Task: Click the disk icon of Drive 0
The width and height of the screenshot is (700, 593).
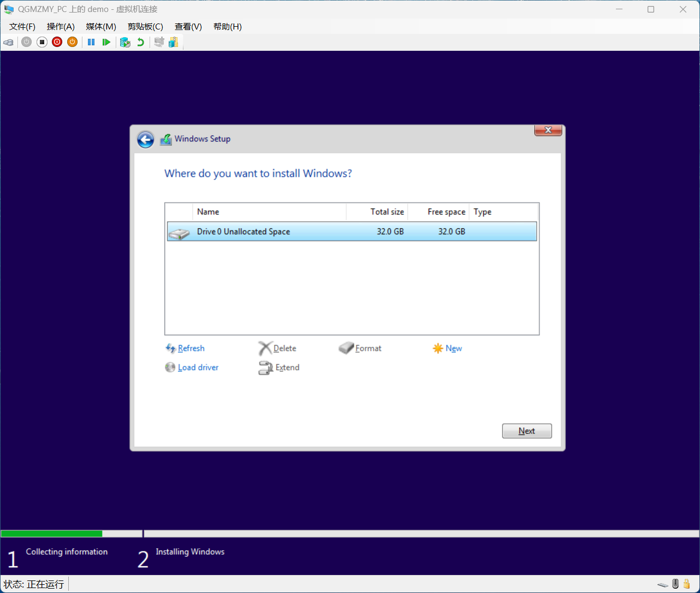Action: (x=179, y=233)
